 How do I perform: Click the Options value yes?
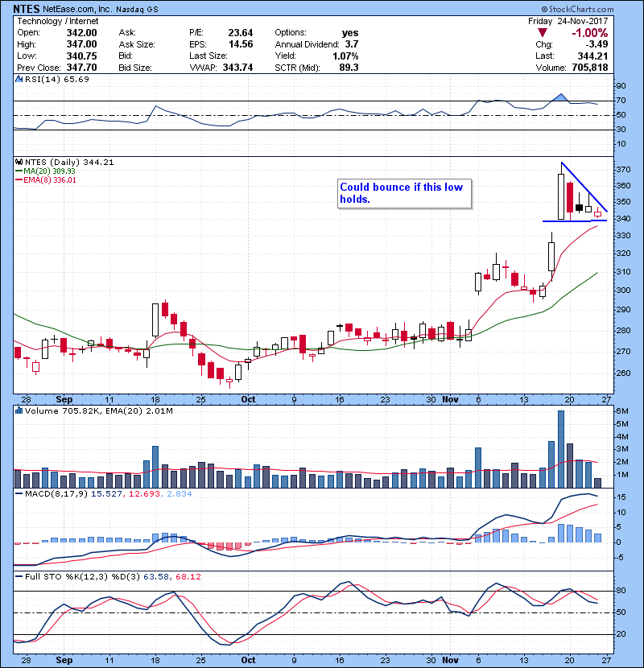pos(350,33)
